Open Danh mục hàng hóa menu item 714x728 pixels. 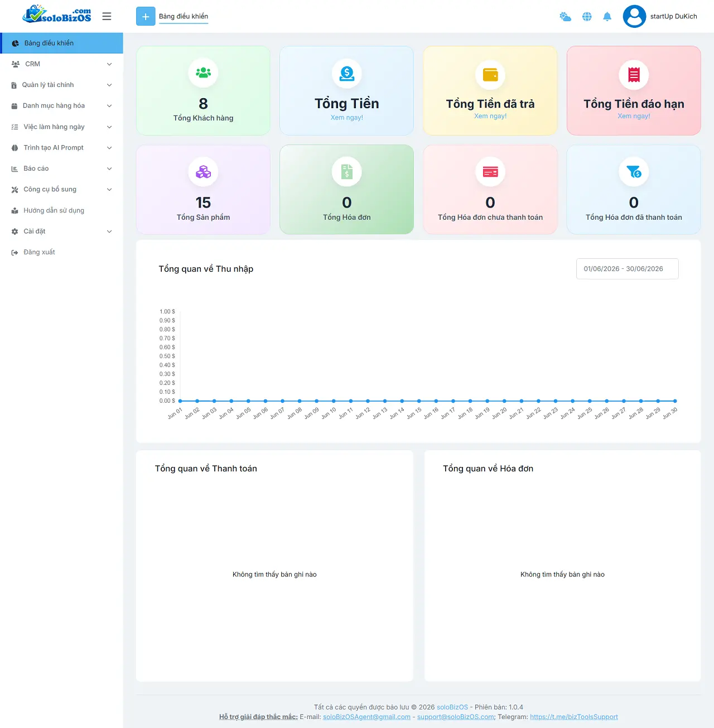pos(61,106)
